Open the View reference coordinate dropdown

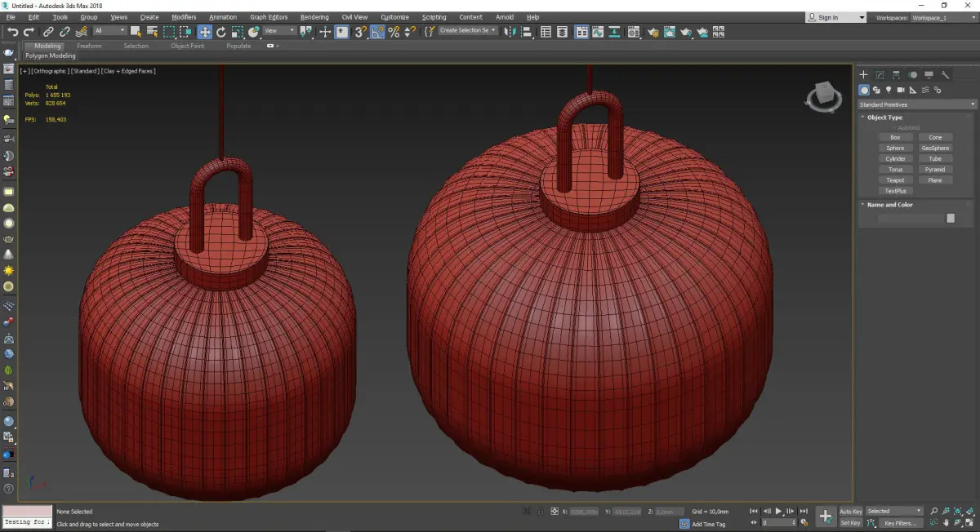[x=279, y=31]
